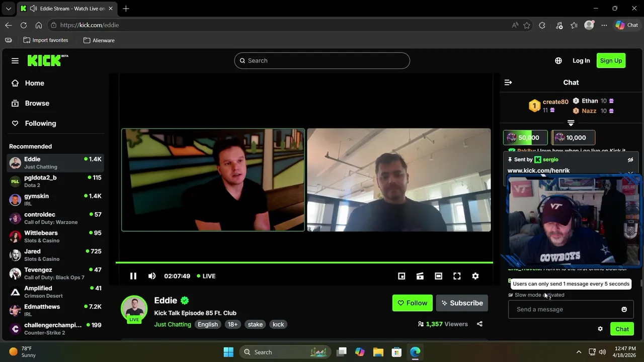Show hidden system tray icons
Image resolution: width=644 pixels, height=362 pixels.
click(x=579, y=352)
